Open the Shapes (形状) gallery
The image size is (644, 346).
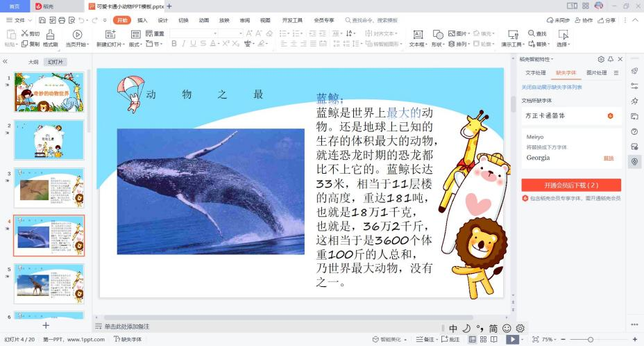click(438, 35)
